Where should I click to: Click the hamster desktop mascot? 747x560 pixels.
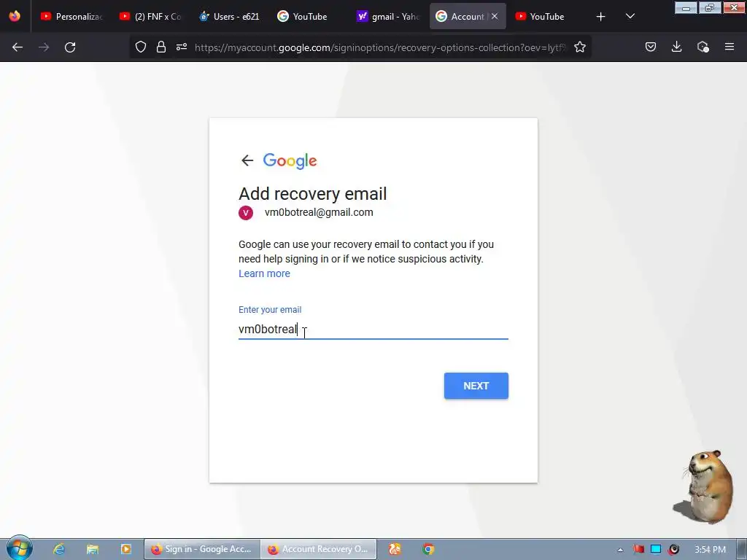705,486
